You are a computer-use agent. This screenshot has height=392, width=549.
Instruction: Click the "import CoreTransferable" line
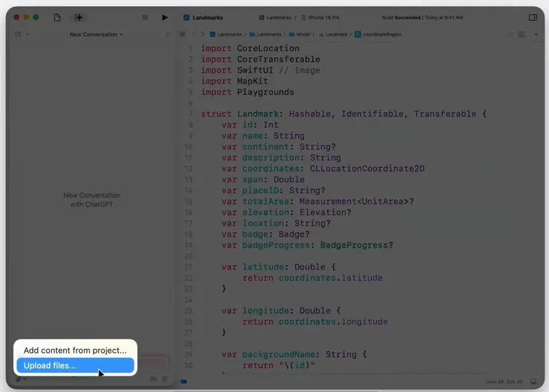pos(260,59)
